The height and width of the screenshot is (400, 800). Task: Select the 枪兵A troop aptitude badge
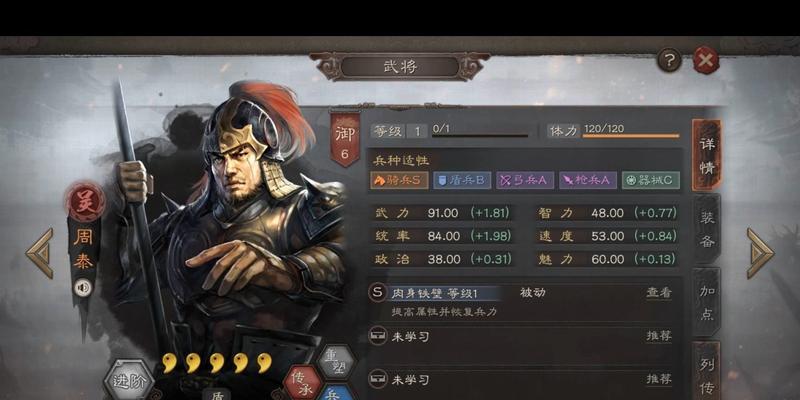point(588,180)
